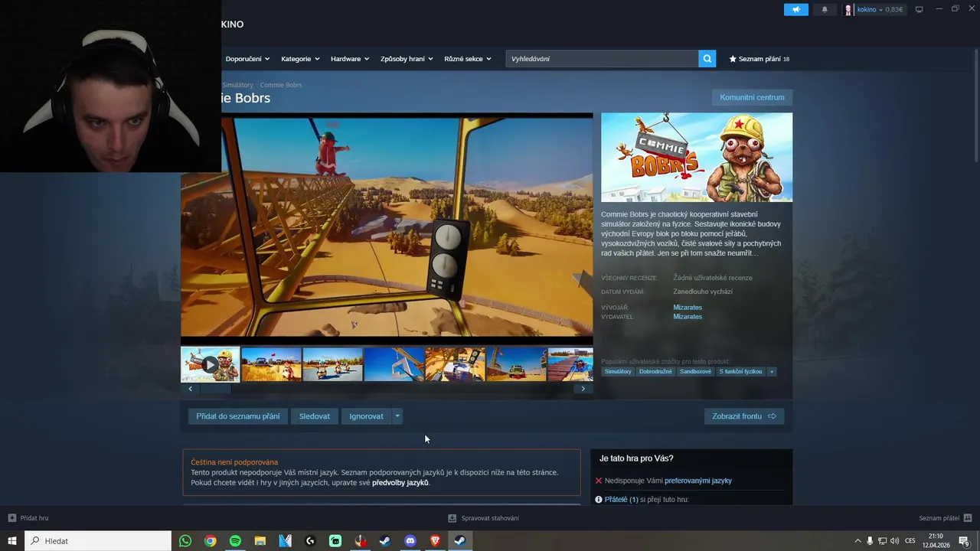Open the předvolby jazyků link
Viewport: 980px width, 551px height.
pyautogui.click(x=400, y=483)
